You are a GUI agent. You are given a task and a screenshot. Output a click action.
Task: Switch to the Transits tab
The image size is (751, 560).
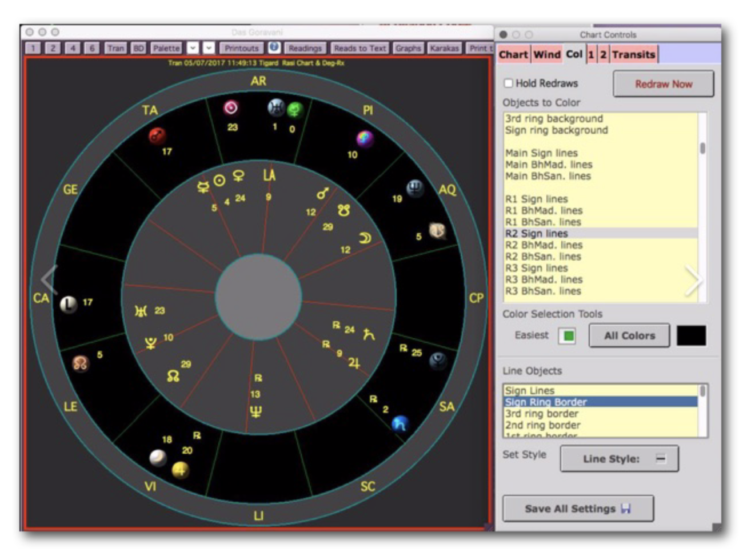[633, 55]
